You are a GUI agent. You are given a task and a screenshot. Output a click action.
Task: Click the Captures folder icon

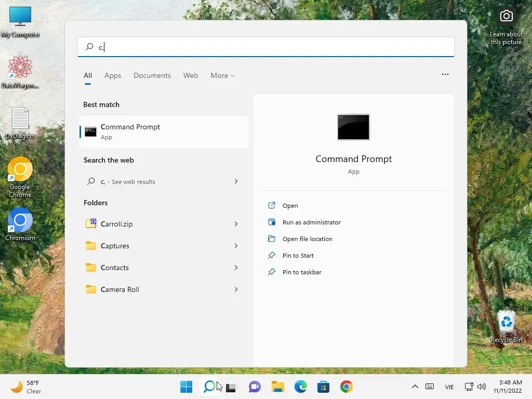coord(90,245)
